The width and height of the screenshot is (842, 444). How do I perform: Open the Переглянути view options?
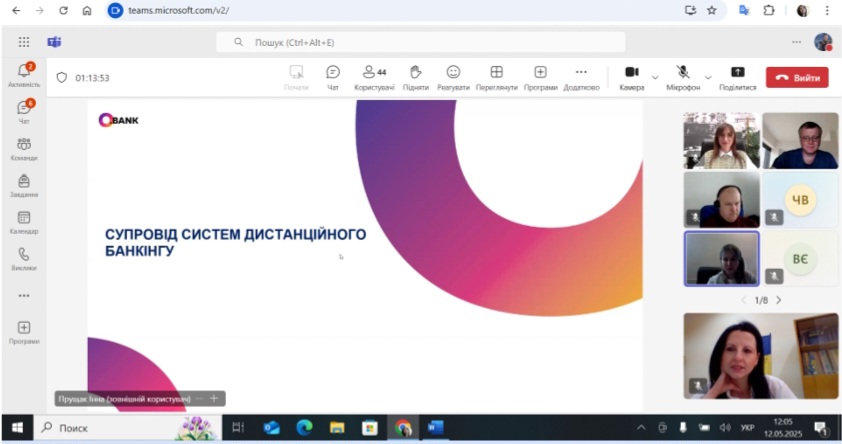click(496, 76)
